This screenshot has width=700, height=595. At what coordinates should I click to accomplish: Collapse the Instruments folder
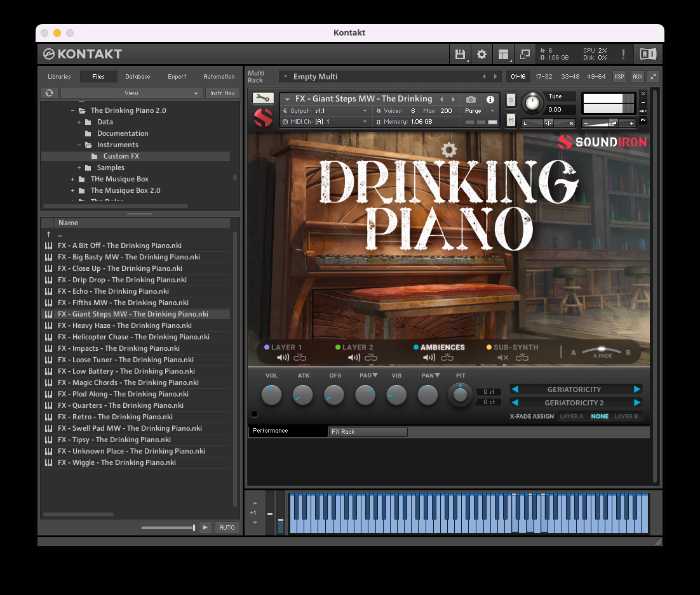[79, 145]
